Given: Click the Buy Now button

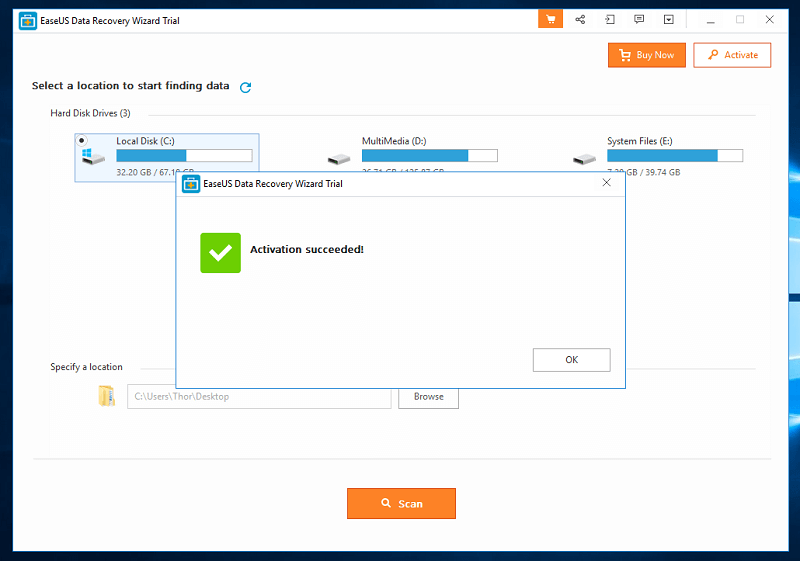Looking at the screenshot, I should tap(646, 55).
